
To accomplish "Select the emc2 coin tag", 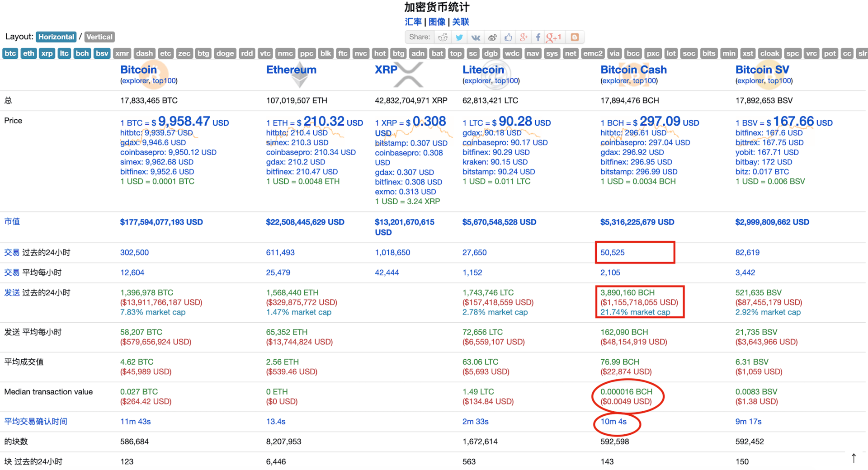I will 593,53.
